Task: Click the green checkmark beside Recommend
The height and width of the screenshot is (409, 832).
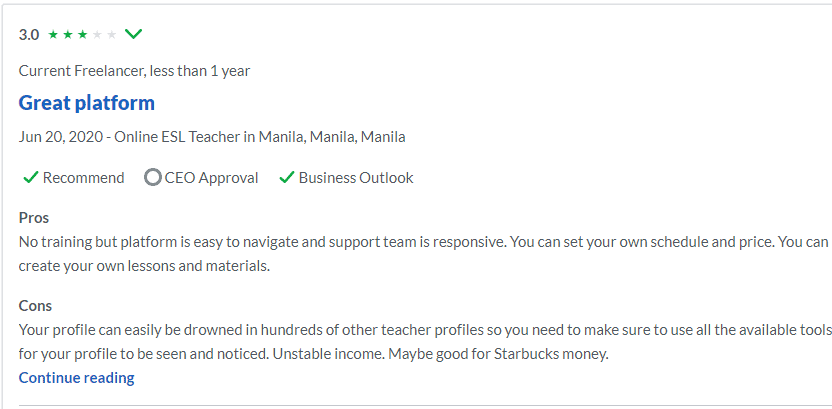Action: [30, 178]
